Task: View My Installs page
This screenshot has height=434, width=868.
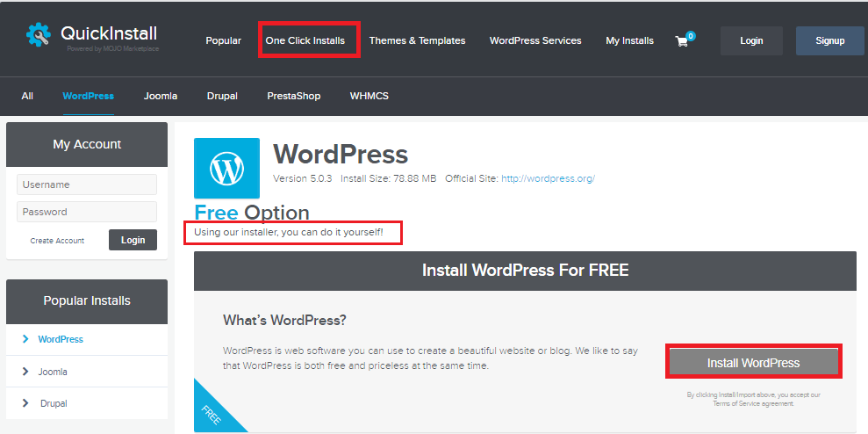Action: (629, 40)
